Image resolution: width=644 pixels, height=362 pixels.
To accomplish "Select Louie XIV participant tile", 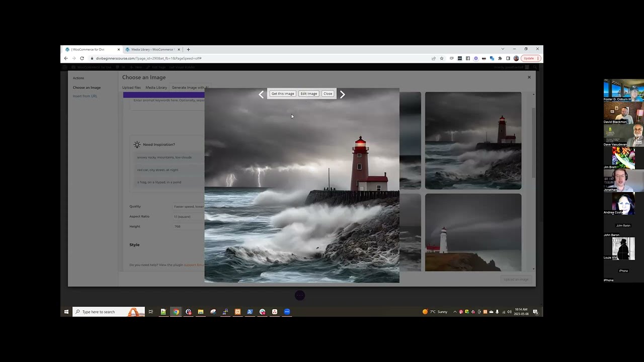I will pyautogui.click(x=623, y=248).
